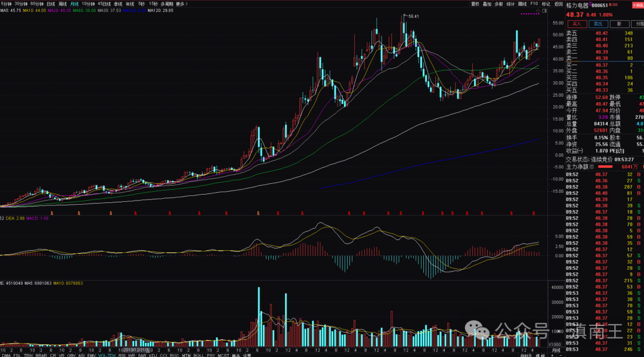
Task: Select the EMV indicator tab
Action: 92,355
